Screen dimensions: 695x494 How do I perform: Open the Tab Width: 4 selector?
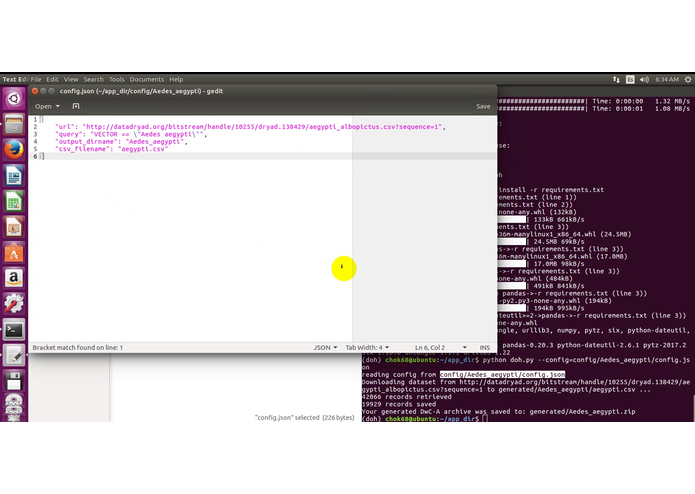367,347
